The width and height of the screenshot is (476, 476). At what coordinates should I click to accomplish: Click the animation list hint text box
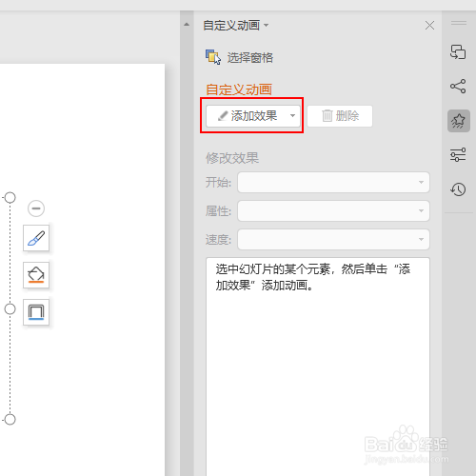point(318,367)
